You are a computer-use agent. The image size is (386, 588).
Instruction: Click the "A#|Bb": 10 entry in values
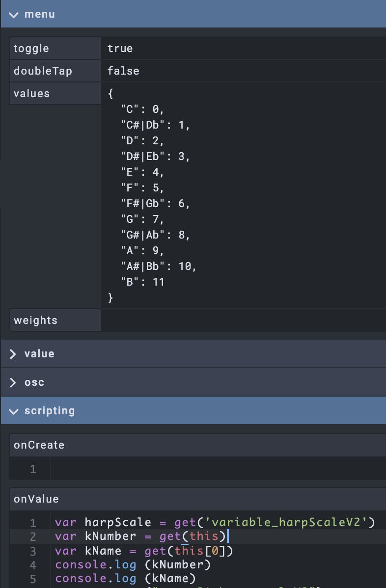(x=158, y=267)
